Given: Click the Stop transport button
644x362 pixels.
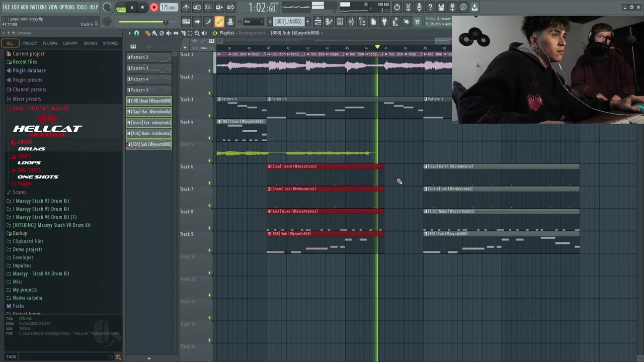Looking at the screenshot, I should click(x=142, y=8).
